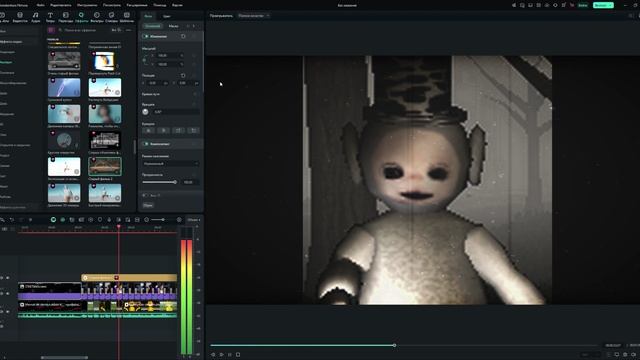Reset the Transform section with its circular arrow
Image resolution: width=640 pixels, height=360 pixels.
coord(183,36)
